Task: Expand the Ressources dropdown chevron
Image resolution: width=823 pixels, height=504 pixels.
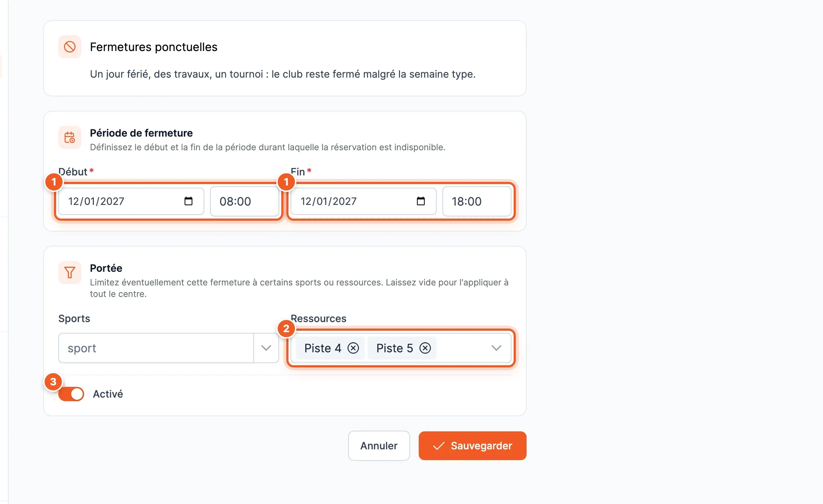Action: (496, 348)
